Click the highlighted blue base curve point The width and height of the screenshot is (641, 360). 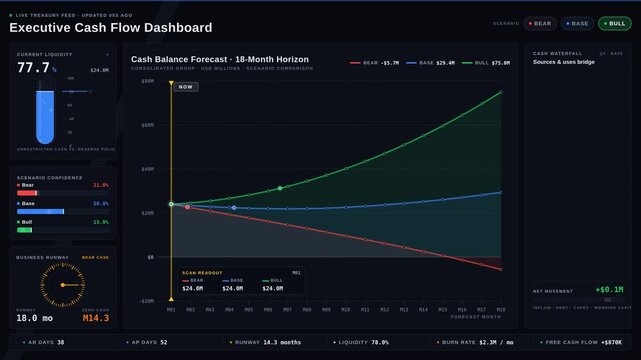tap(234, 208)
